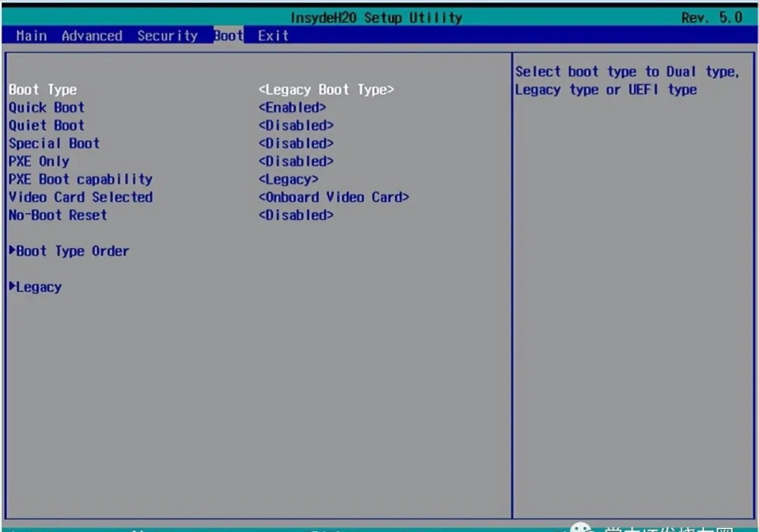Screen dimensions: 759x532
Task: Change the PXE Only Disabled setting
Action: point(296,161)
